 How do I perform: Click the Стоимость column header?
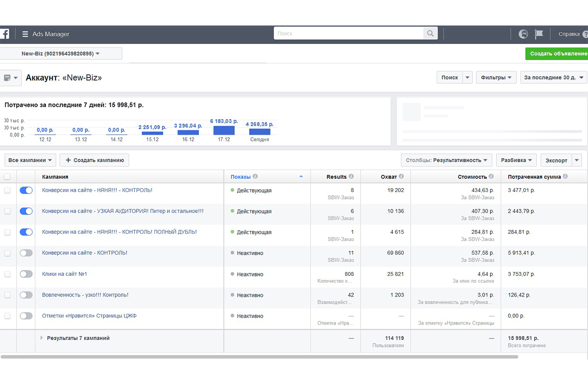(456, 177)
